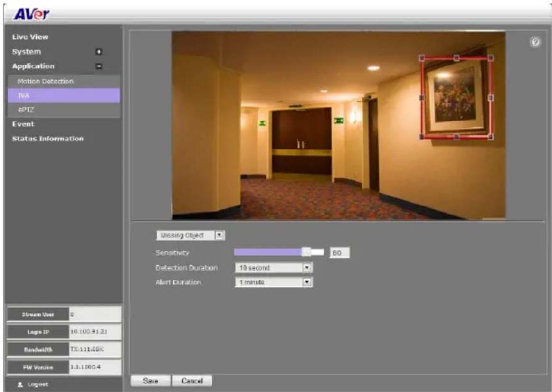This screenshot has height=392, width=552.
Task: Click the Cancel button
Action: [x=192, y=381]
